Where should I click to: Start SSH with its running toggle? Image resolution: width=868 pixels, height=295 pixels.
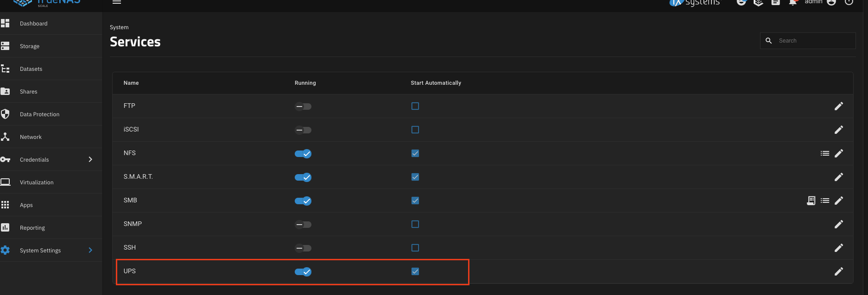pos(303,248)
